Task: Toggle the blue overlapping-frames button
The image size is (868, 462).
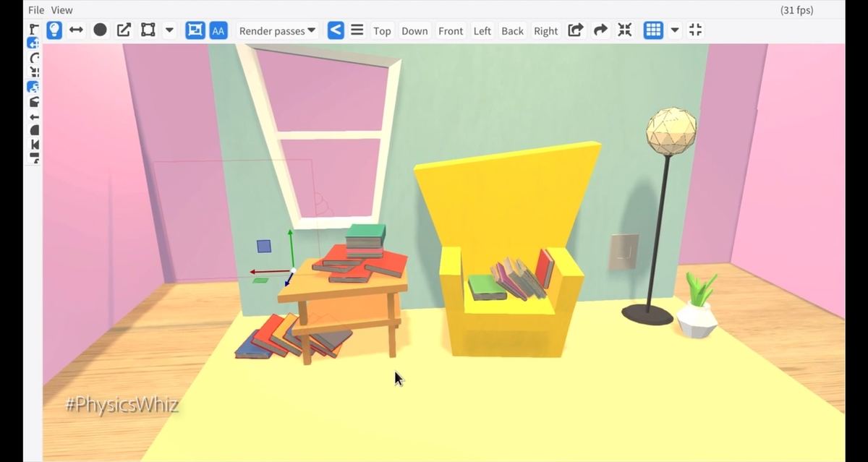Action: [x=195, y=30]
